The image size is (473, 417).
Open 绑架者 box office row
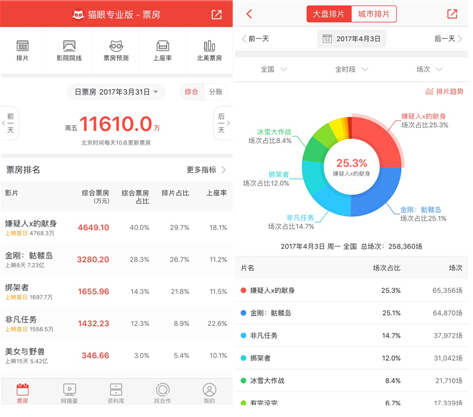(x=116, y=292)
